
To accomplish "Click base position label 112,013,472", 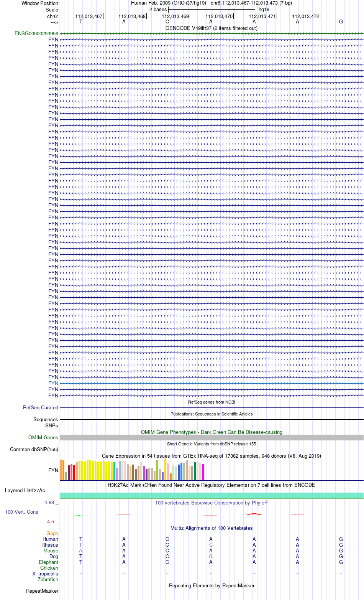I will pyautogui.click(x=306, y=16).
